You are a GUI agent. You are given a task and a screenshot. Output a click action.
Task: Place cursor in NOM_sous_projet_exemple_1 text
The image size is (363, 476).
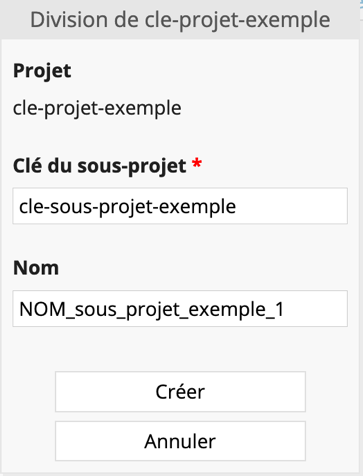coord(151,309)
